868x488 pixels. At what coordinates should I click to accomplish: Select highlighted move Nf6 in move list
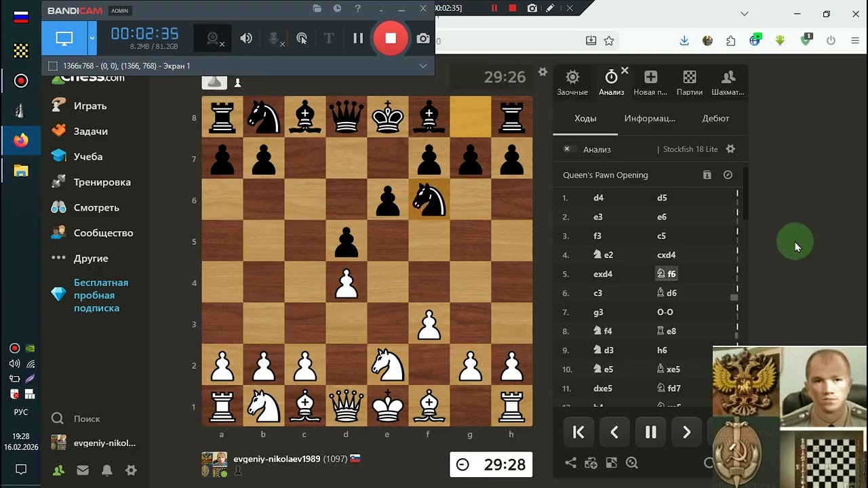point(667,274)
